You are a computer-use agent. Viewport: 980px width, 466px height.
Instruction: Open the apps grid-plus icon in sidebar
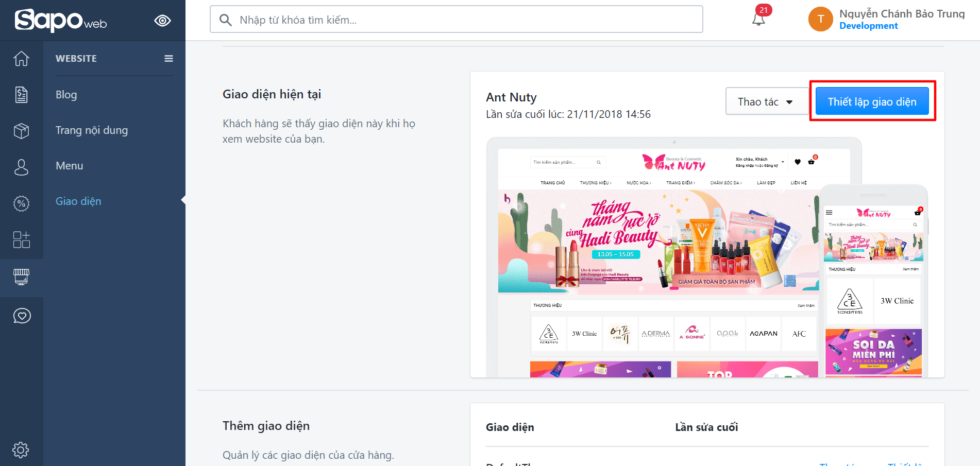tap(21, 239)
